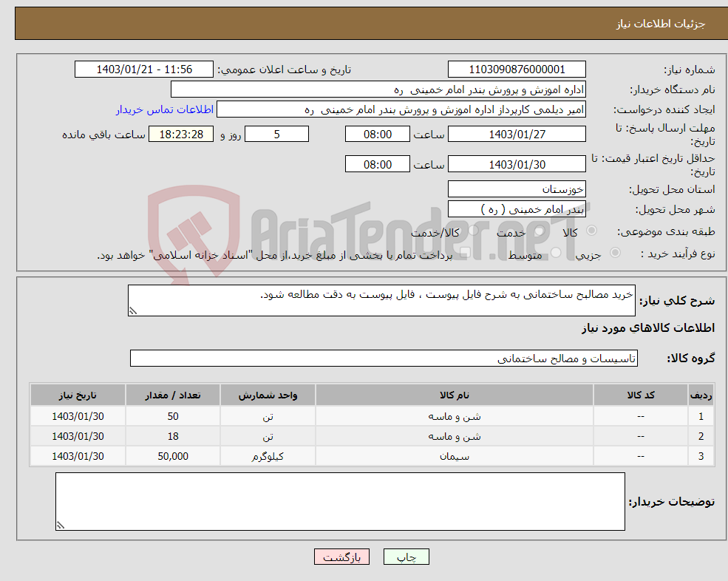728x581 pixels.
Task: Click the price validity hour 08:00 field
Action: [378, 164]
